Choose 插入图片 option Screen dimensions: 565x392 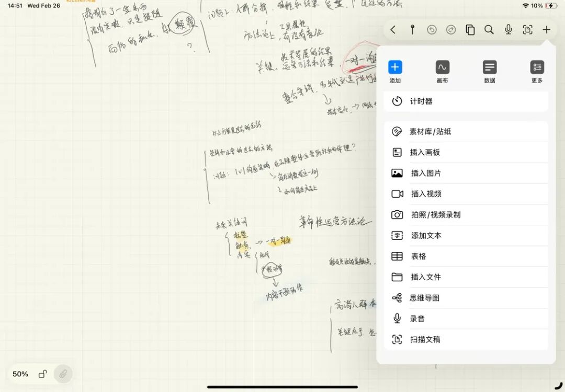466,173
